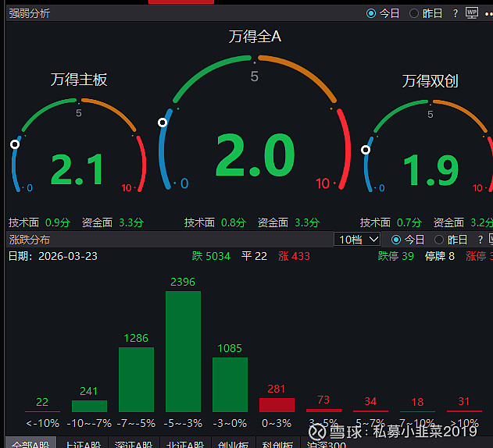Screen dimensions: 493x448
Task: Click the -5~-3% axis label
Action: [x=183, y=423]
